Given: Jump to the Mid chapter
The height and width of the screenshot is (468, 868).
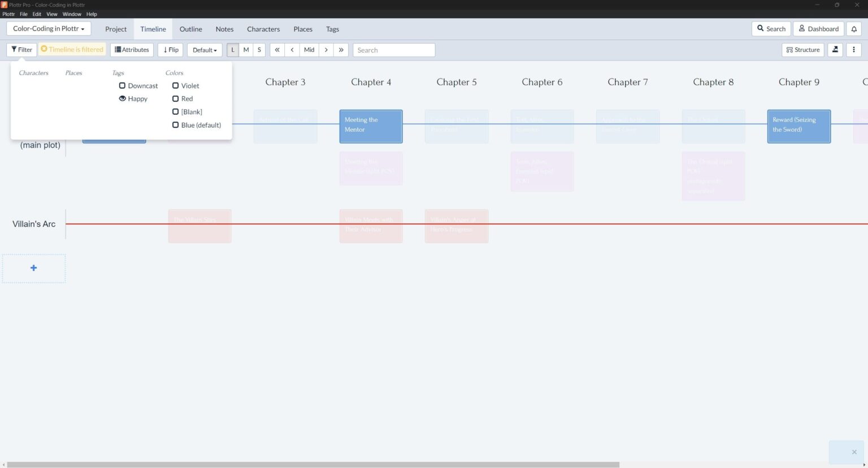Looking at the screenshot, I should 309,50.
